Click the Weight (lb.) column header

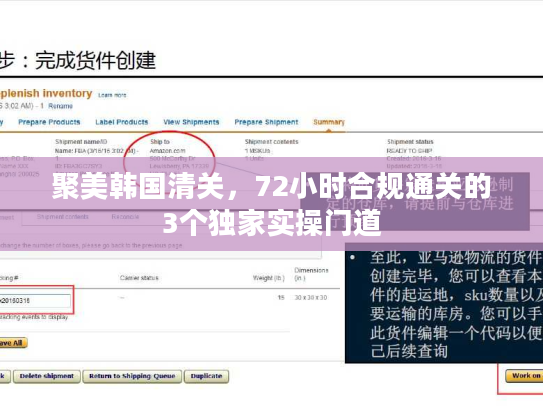pos(268,278)
